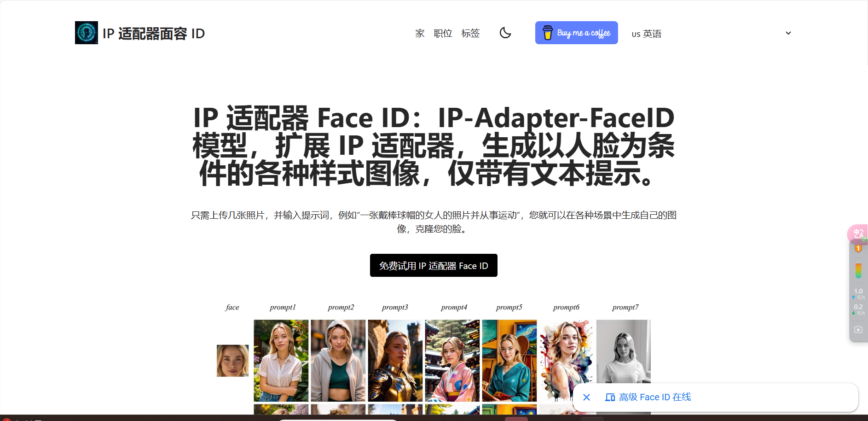Click 免费试用 IP 适配器 Face ID button
868x421 pixels.
(433, 265)
